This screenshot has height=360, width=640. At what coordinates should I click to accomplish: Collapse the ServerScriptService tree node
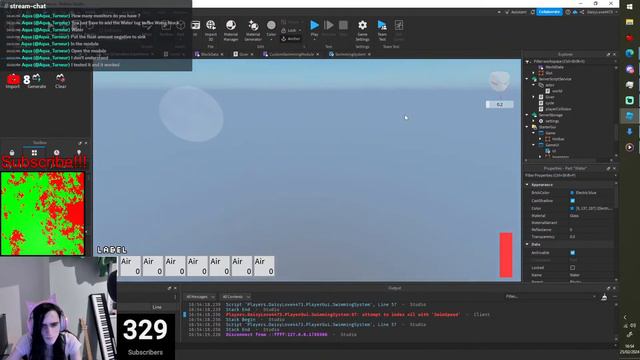point(527,79)
